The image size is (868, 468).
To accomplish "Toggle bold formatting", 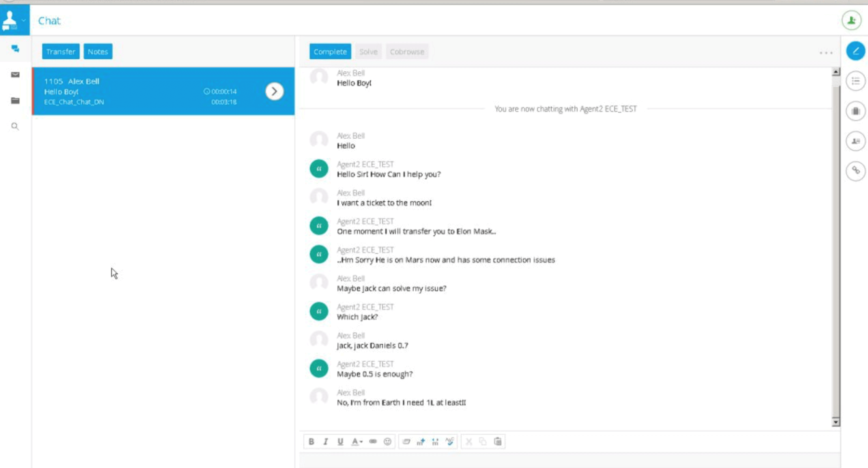I will pos(311,442).
